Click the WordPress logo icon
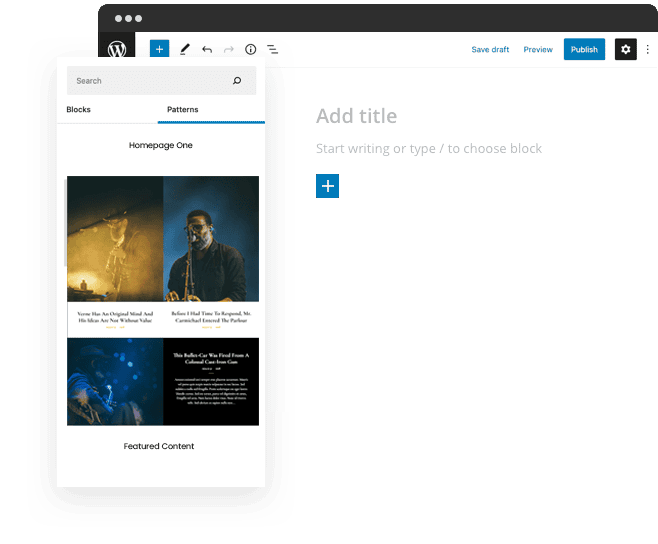Image resolution: width=658 pixels, height=544 pixels. 118,49
